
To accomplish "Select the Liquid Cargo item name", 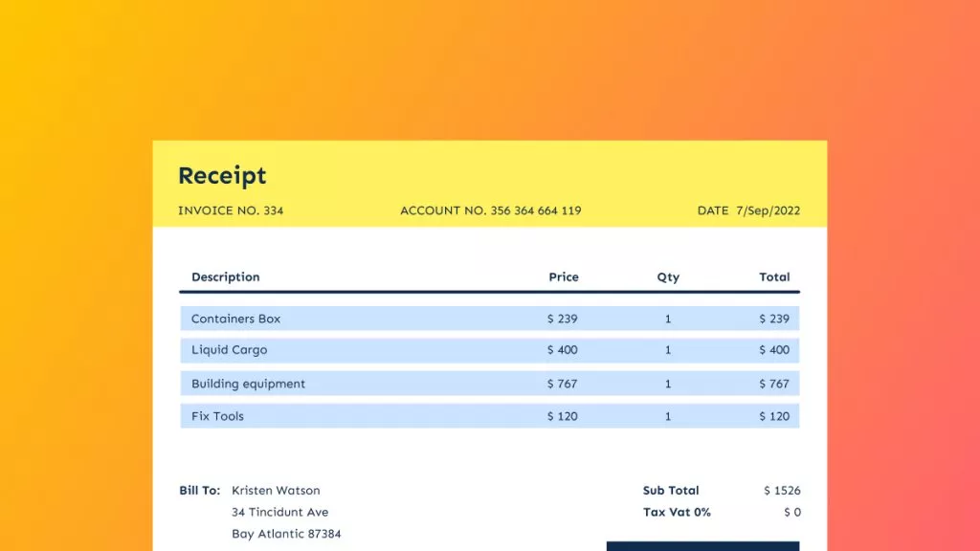I will [x=229, y=350].
